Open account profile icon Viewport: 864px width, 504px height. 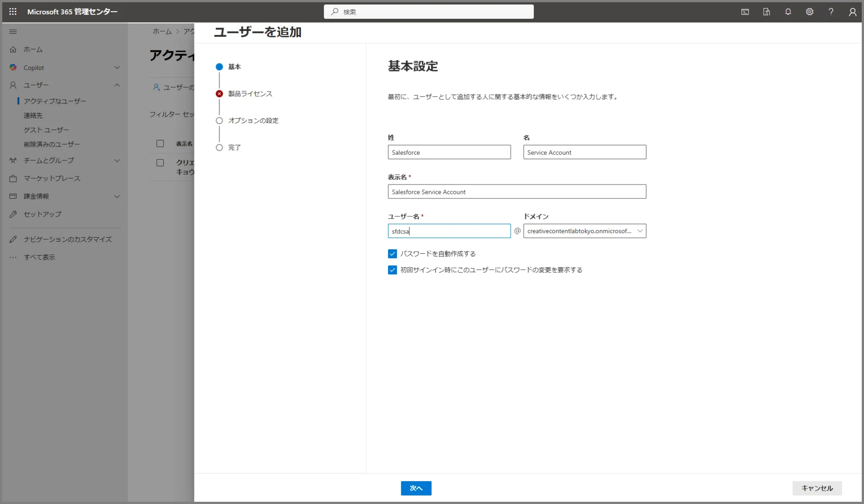coord(852,12)
